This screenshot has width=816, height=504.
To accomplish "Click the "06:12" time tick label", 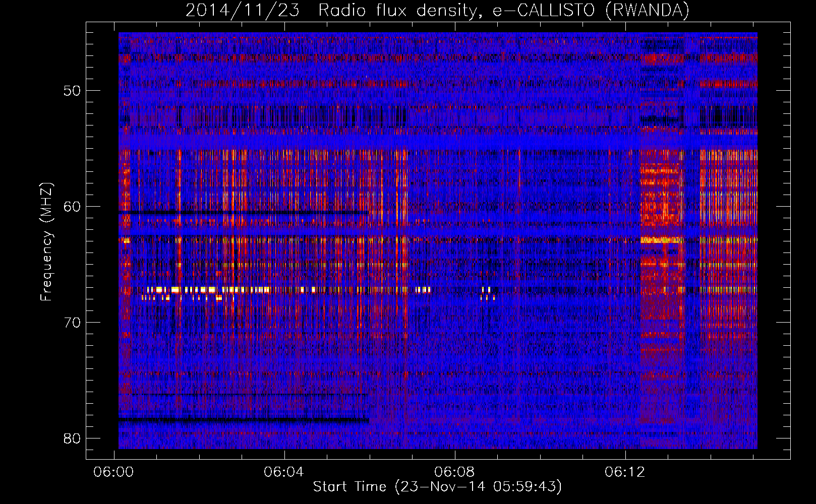I will (x=625, y=472).
